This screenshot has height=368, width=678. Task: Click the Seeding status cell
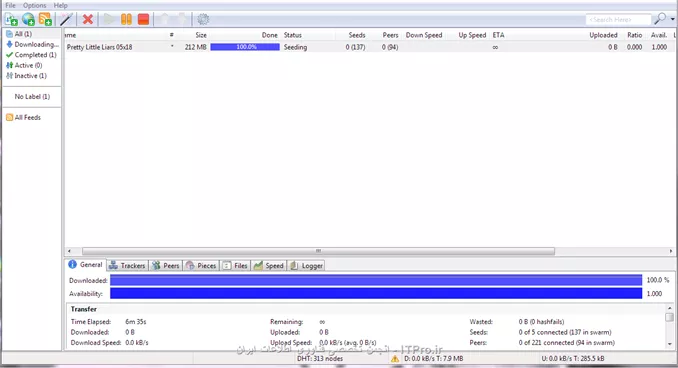pyautogui.click(x=295, y=47)
